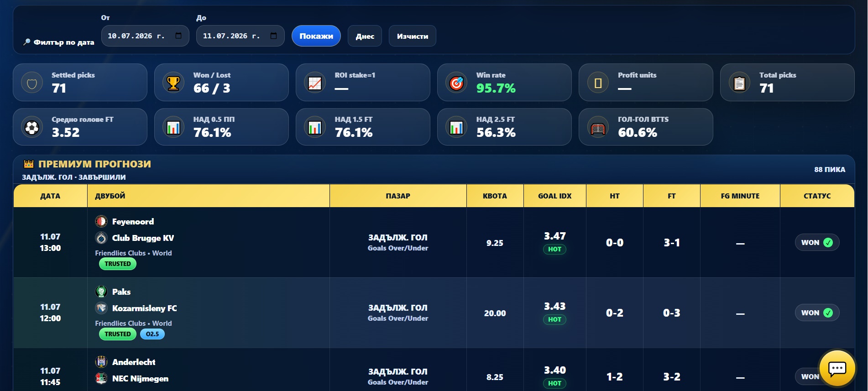Click the odds value 8.25
Viewport: 868px width, 391px height.
click(495, 377)
